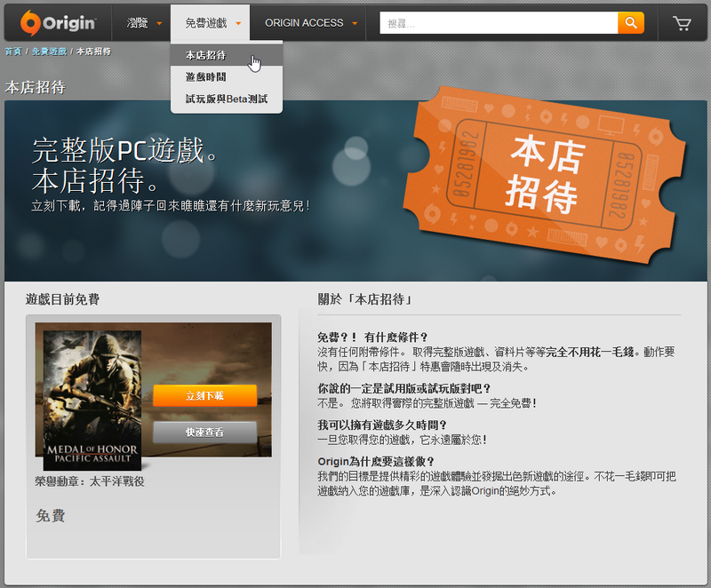Go to 首頁 breadcrumb link
Image resolution: width=711 pixels, height=588 pixels.
(x=13, y=52)
